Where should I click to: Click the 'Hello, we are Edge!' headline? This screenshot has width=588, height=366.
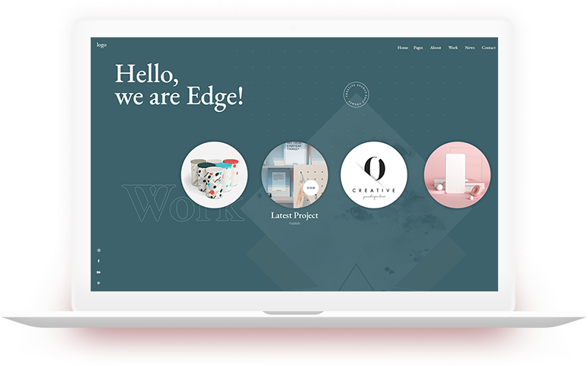(x=179, y=86)
